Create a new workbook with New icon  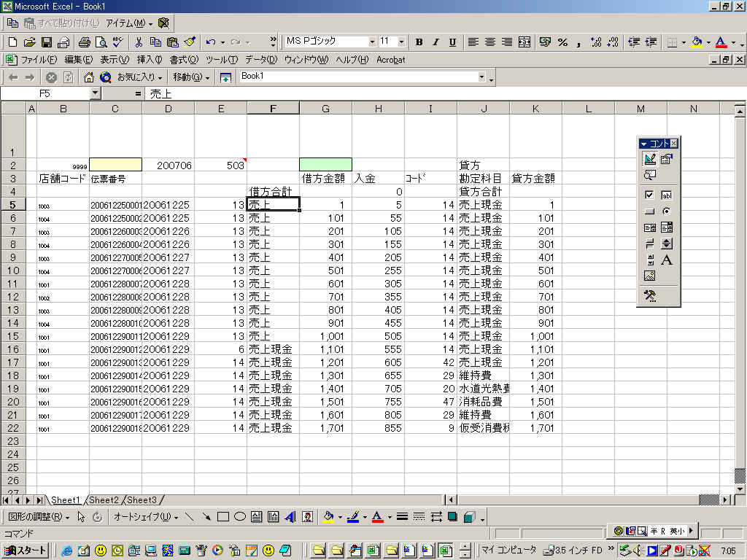[12, 42]
